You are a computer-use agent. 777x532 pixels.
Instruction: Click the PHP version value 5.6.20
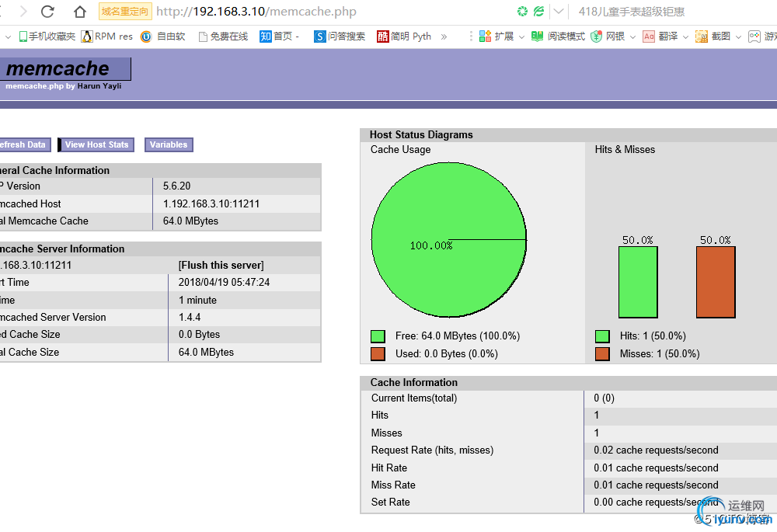tap(177, 186)
